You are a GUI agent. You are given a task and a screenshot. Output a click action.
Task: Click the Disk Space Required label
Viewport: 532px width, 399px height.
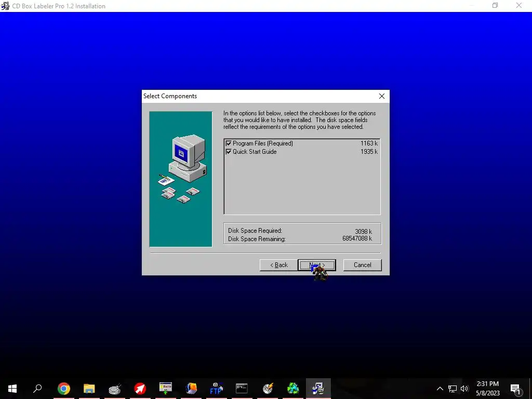click(x=255, y=231)
